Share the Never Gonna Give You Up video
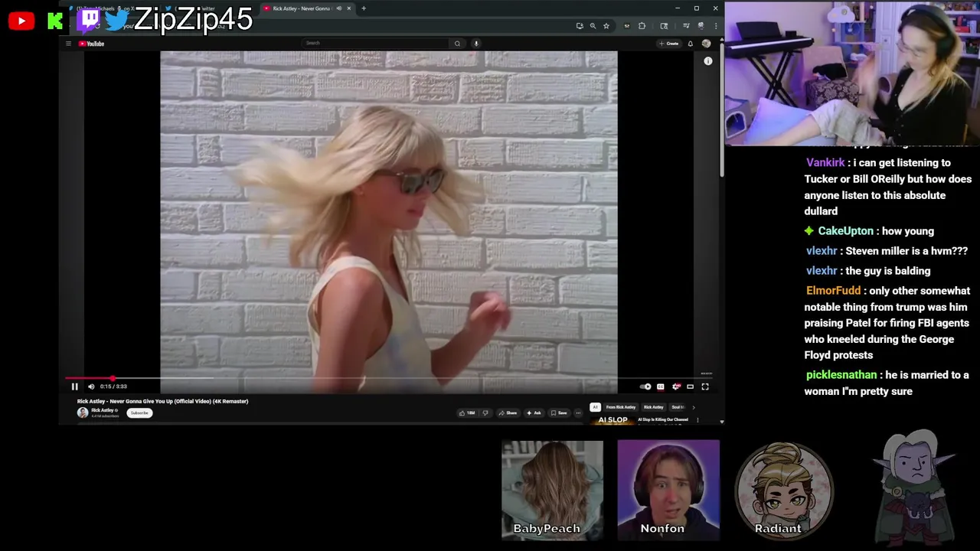The width and height of the screenshot is (980, 551). pos(508,412)
